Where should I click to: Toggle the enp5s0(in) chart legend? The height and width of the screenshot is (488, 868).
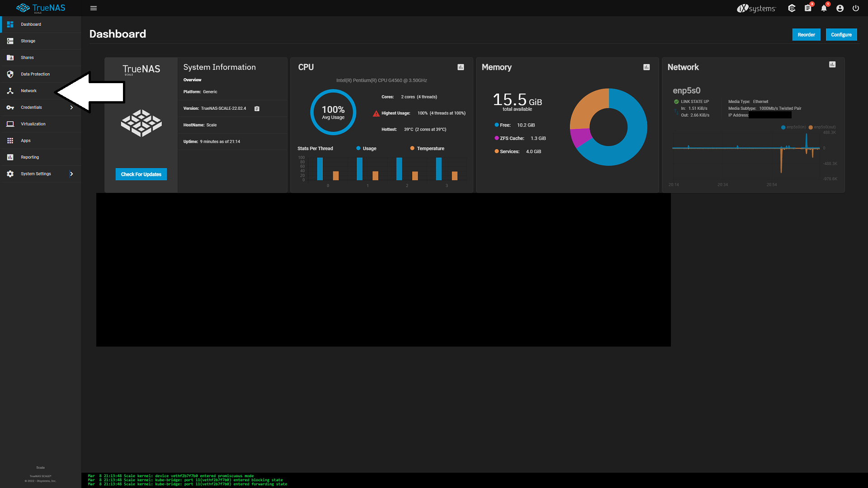pyautogui.click(x=793, y=127)
